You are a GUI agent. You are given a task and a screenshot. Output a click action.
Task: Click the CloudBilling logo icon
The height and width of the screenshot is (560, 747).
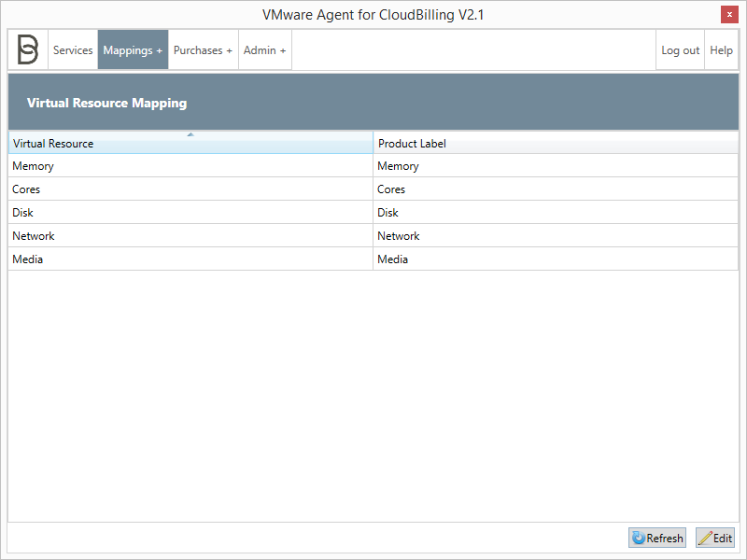[x=27, y=49]
